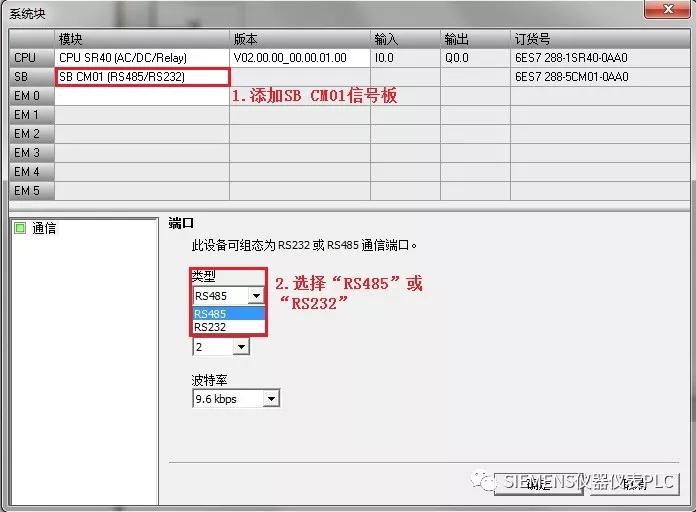Click the version V02.00.00_00.00.01.00 cell
The image size is (696, 512).
pos(300,58)
